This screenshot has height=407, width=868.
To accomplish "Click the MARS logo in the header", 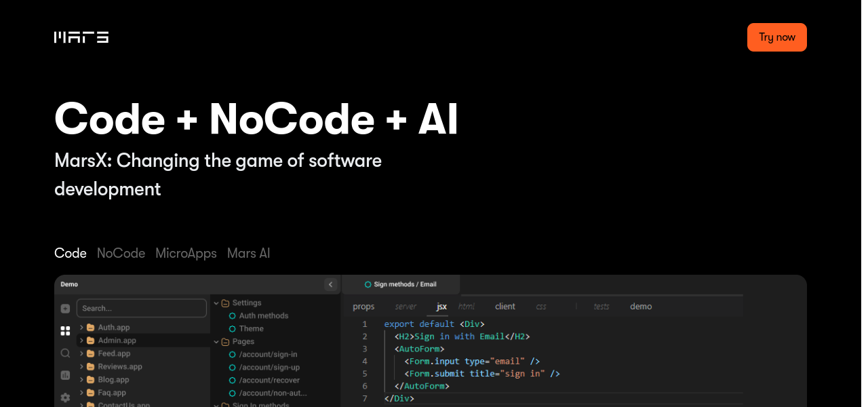I will click(x=81, y=37).
